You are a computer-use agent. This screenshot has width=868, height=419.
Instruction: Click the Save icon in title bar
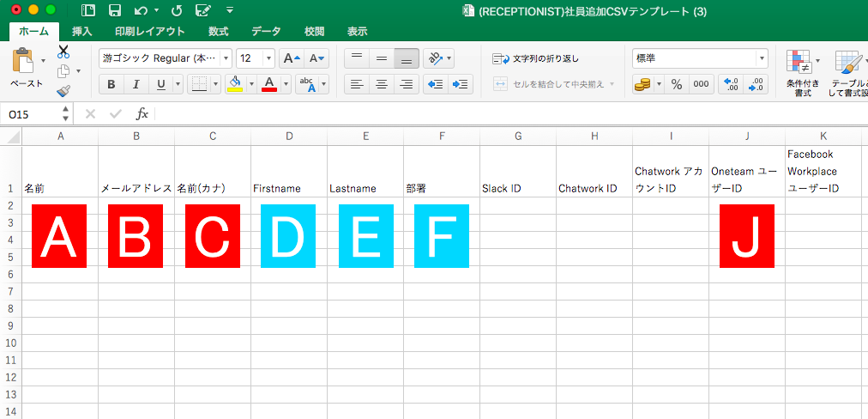point(114,10)
